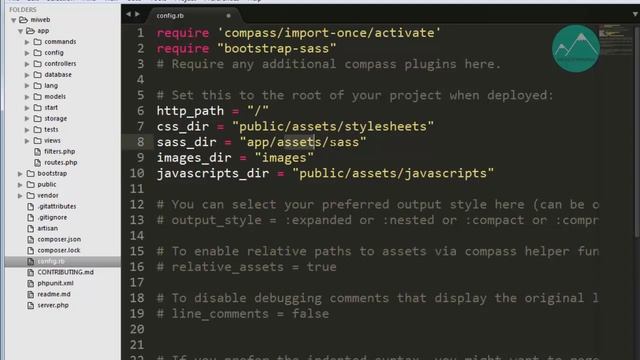Image resolution: width=640 pixels, height=360 pixels.
Task: Click the artisan file icon
Action: 31,229
